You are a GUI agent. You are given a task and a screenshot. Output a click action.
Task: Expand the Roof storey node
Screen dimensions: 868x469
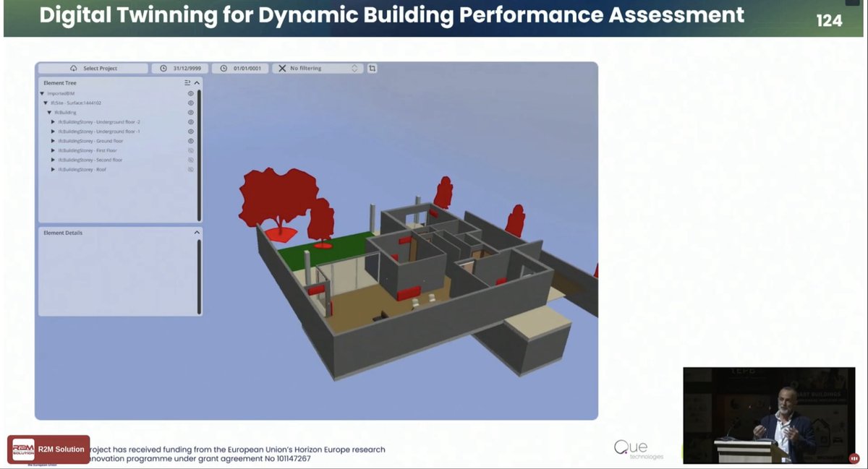pyautogui.click(x=53, y=169)
